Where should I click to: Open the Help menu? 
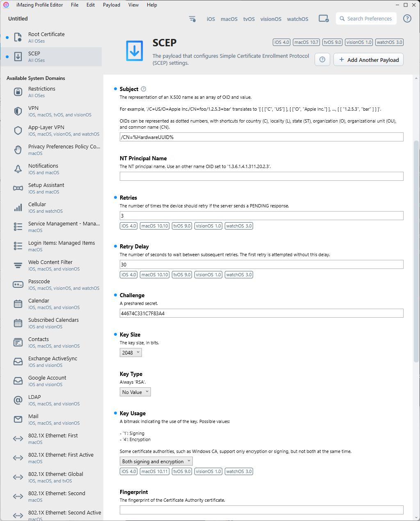click(x=152, y=5)
